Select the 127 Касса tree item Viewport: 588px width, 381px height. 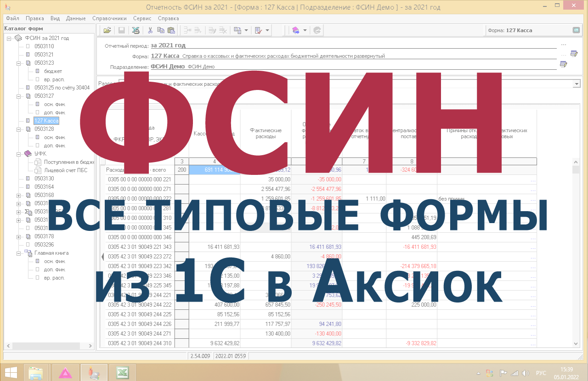point(46,121)
